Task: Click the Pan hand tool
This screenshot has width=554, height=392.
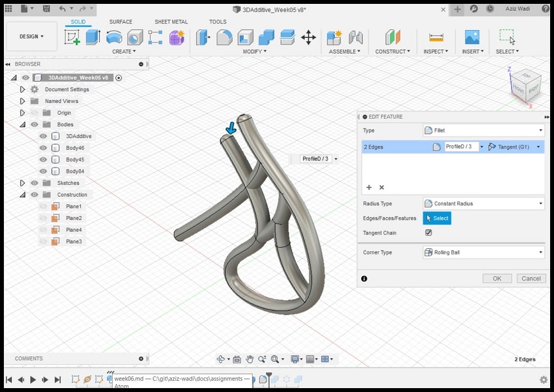Action: 250,359
